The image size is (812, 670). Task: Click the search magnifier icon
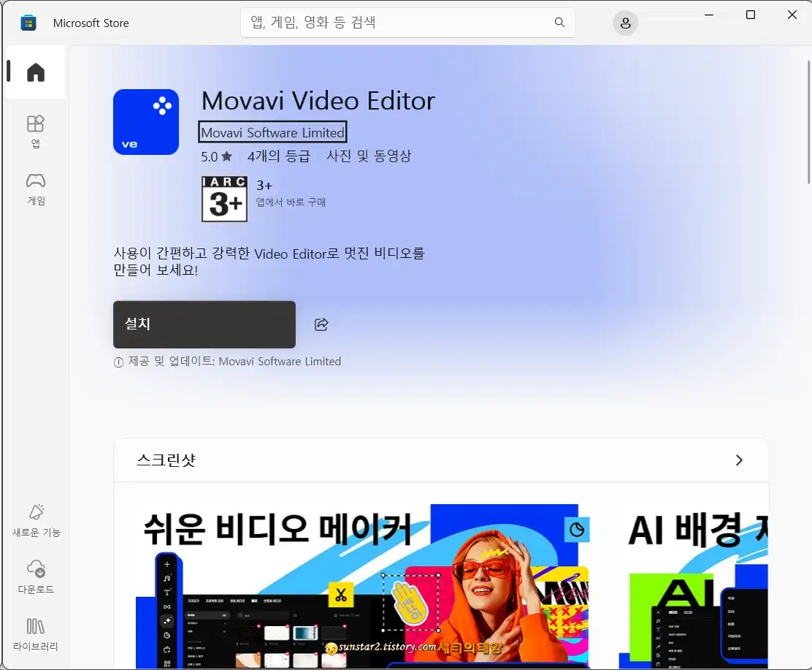coord(559,23)
